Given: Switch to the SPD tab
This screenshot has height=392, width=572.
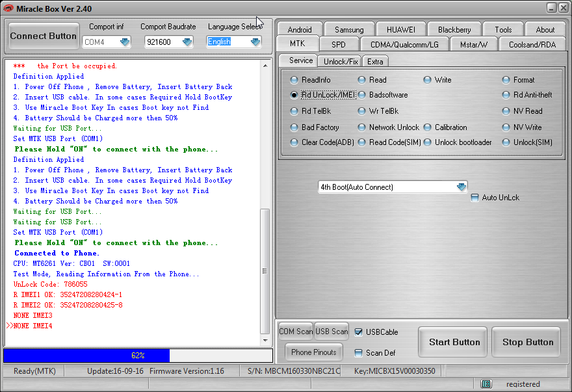Looking at the screenshot, I should (x=339, y=44).
